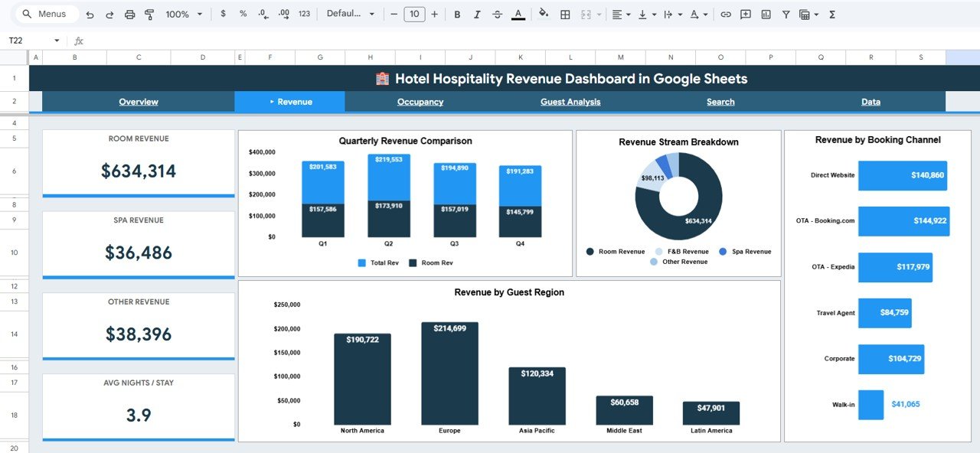Print the spreadsheet using the printer icon
Viewport: 980px width, 453px height.
[129, 15]
